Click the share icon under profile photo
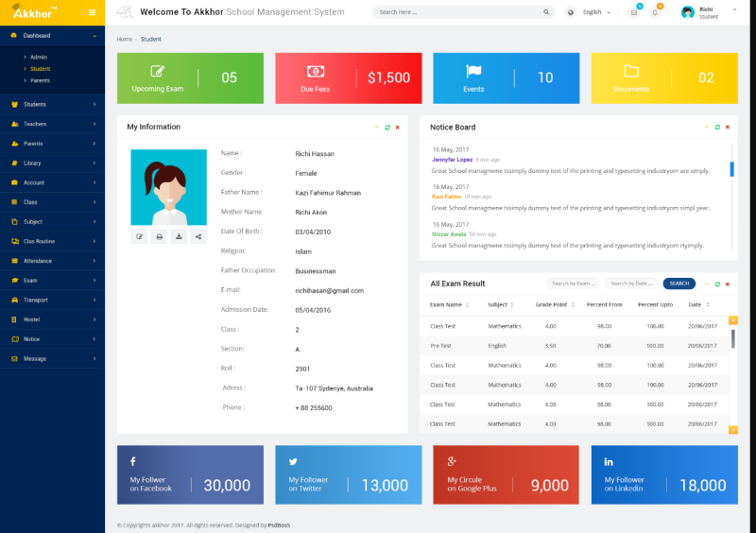 198,236
